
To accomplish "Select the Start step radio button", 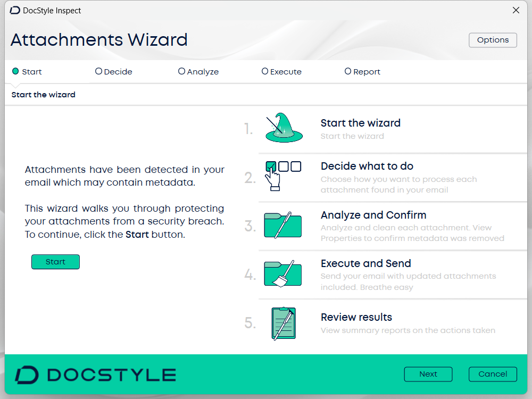I will click(x=15, y=71).
